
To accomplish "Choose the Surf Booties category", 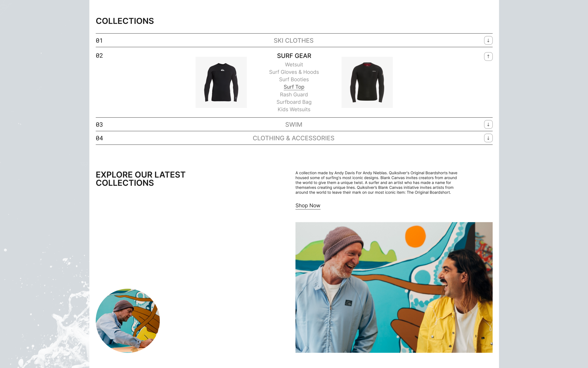I will click(x=294, y=79).
